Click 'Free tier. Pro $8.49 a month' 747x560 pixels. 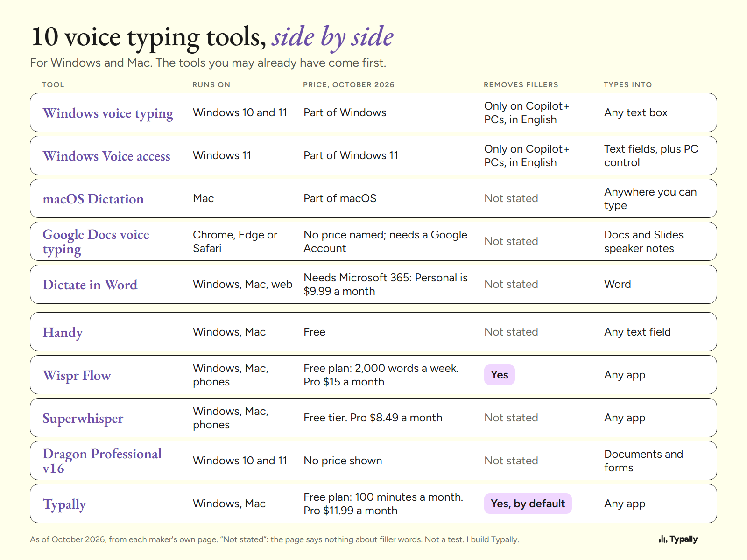(x=373, y=418)
